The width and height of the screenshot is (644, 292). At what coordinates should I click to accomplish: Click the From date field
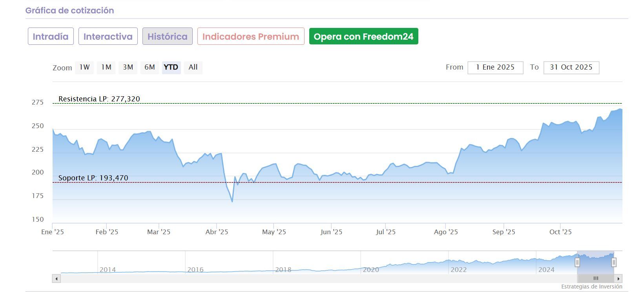pyautogui.click(x=495, y=67)
